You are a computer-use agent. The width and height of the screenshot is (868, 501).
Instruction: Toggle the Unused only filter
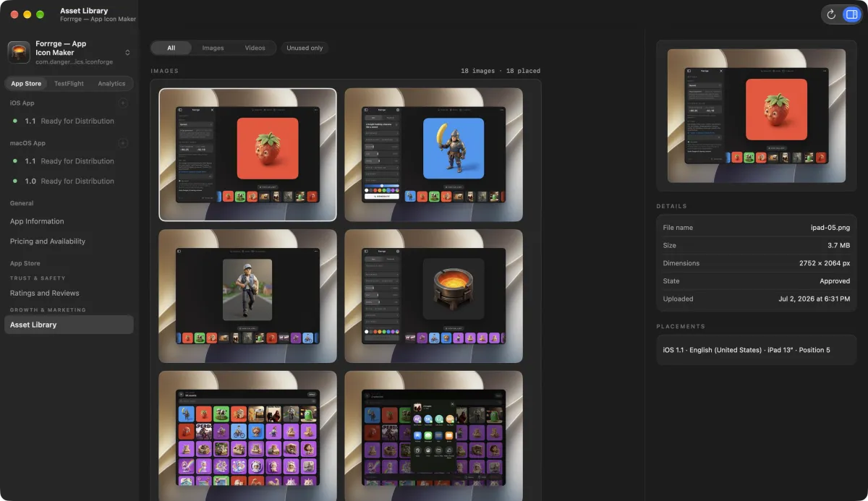[x=305, y=48]
